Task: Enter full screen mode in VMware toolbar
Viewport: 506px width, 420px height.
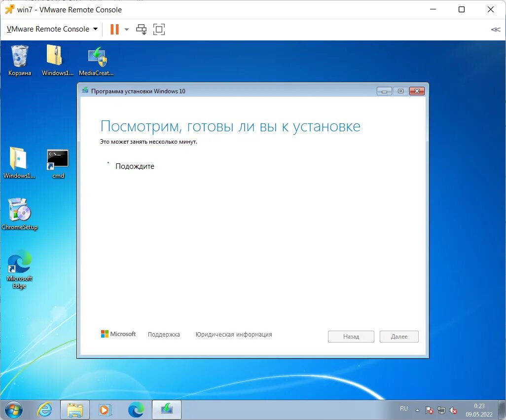Action: point(159,30)
